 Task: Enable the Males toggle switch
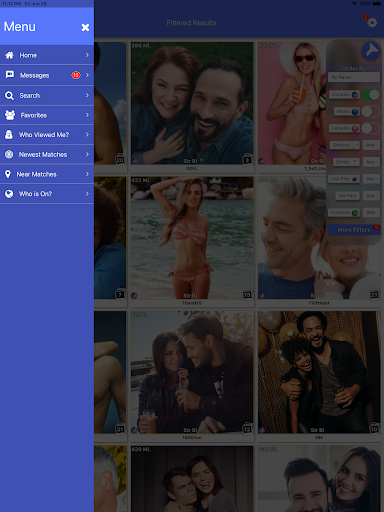370,112
